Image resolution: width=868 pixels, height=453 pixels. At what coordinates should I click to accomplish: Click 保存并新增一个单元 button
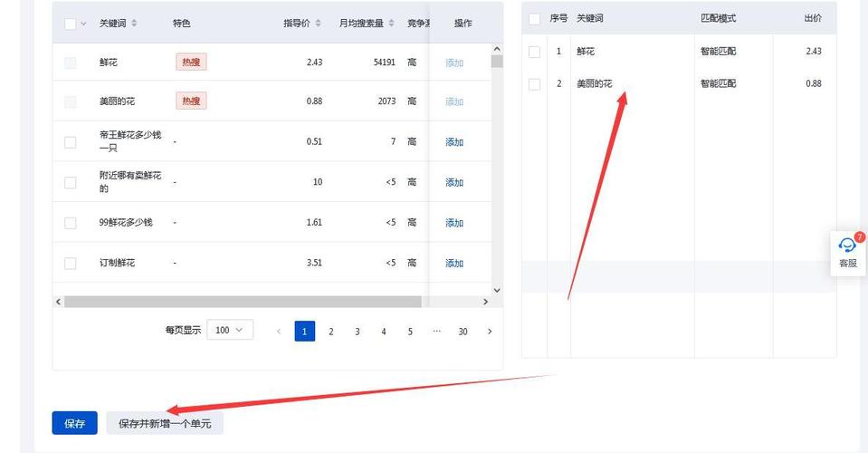[x=165, y=423]
